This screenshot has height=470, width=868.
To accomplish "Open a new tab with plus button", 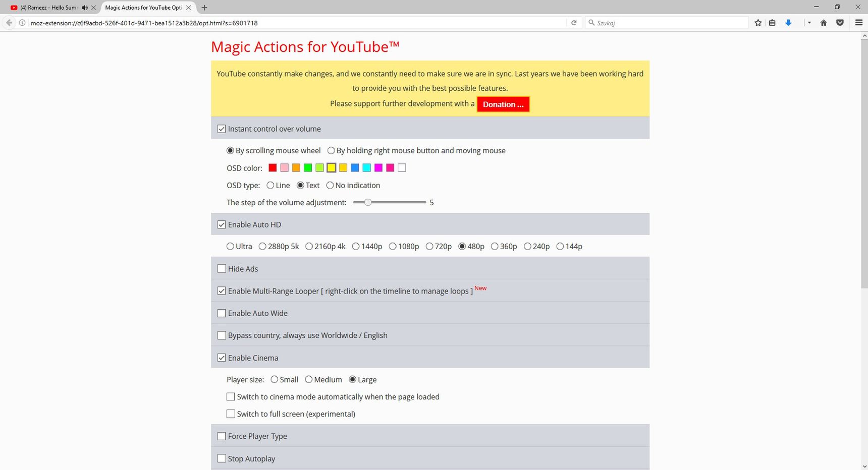I will pyautogui.click(x=204, y=8).
